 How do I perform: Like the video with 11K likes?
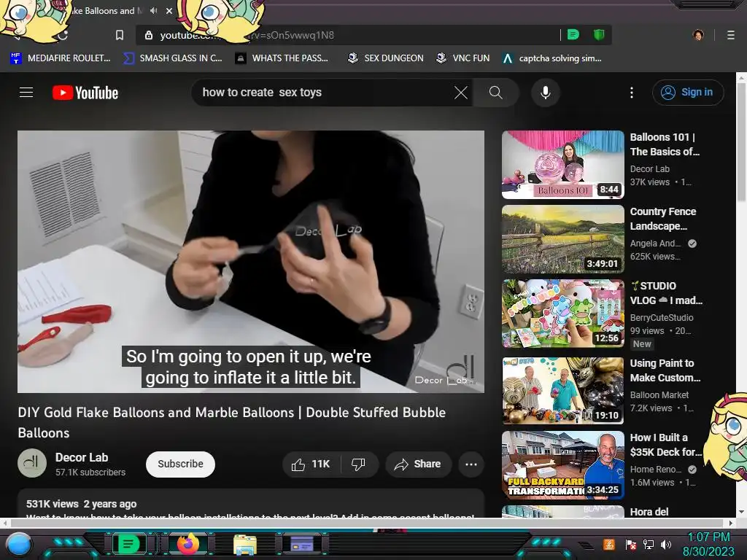click(x=311, y=464)
